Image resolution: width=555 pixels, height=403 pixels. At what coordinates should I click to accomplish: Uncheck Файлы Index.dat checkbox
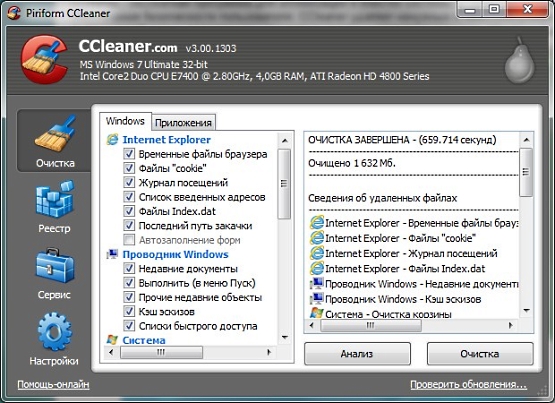[x=129, y=211]
